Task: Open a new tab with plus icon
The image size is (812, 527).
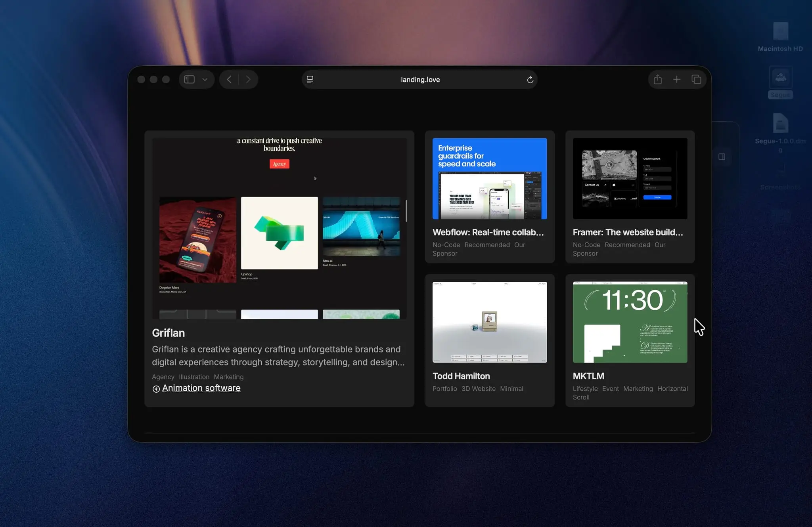Action: [677, 80]
